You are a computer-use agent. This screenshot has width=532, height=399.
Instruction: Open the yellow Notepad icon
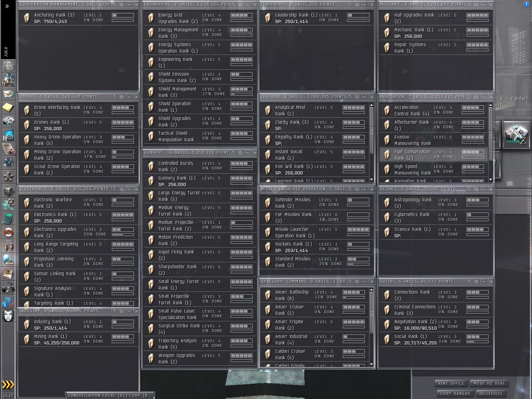pyautogui.click(x=8, y=108)
